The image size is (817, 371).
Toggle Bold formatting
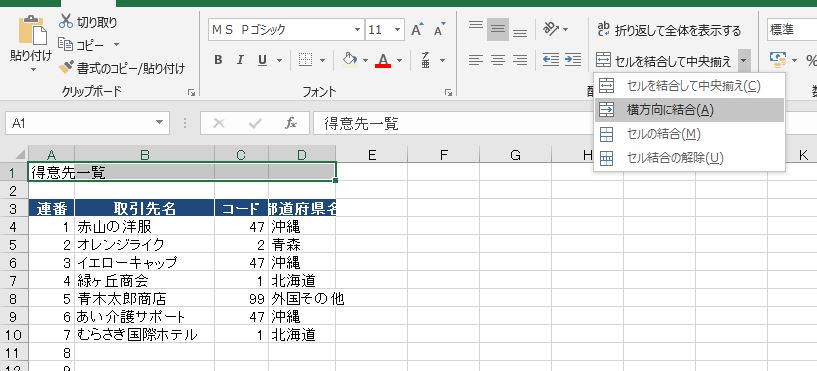(218, 60)
